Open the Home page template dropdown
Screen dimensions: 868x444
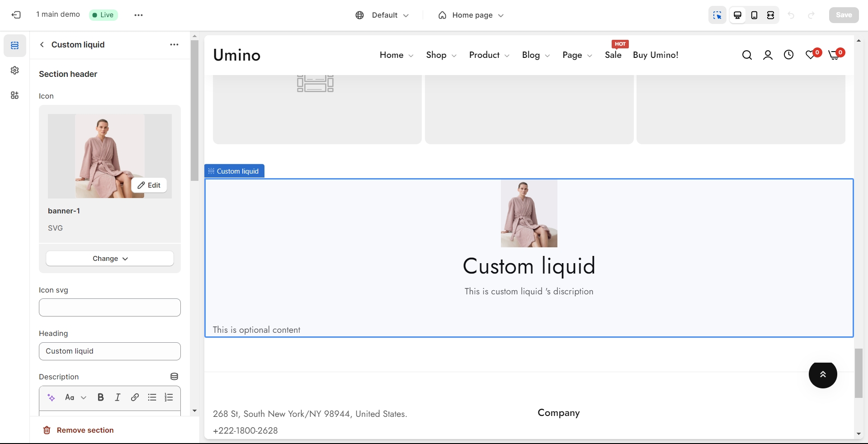click(x=471, y=15)
